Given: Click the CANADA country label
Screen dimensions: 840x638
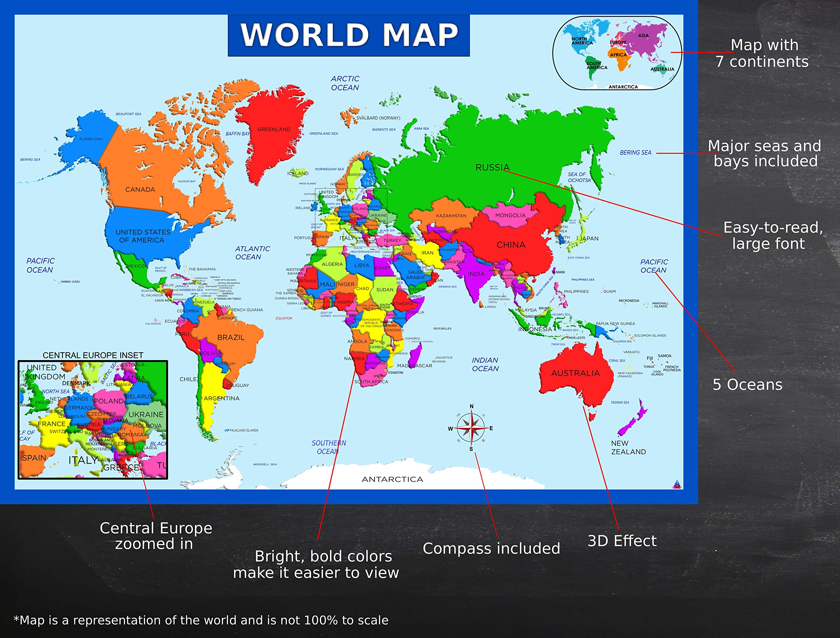Looking at the screenshot, I should coord(140,189).
